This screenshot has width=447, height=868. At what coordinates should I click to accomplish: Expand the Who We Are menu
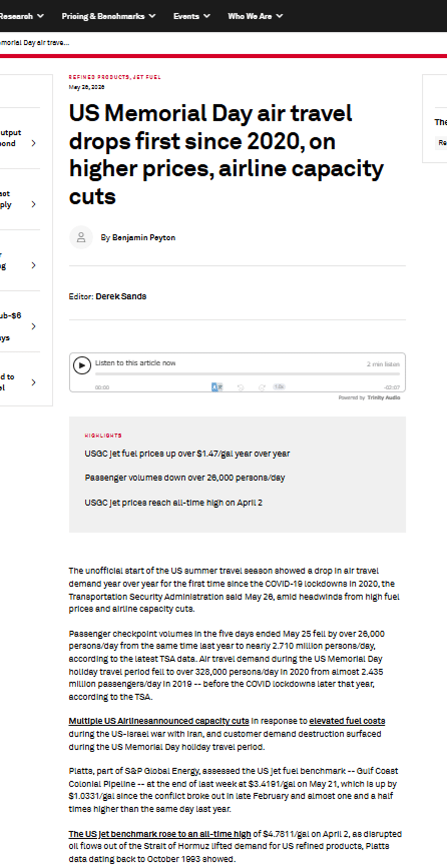pyautogui.click(x=255, y=16)
